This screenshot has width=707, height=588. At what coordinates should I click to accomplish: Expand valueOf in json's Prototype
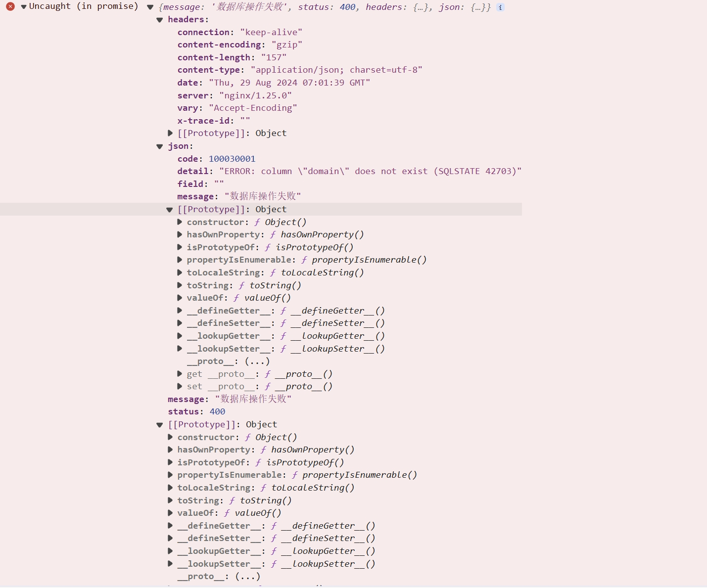point(180,298)
